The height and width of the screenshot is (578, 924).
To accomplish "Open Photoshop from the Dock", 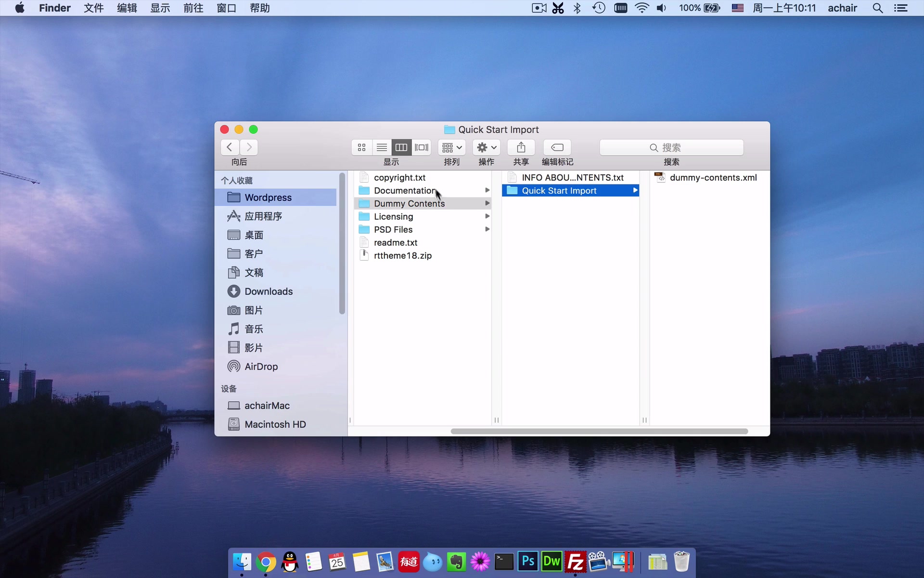I will pyautogui.click(x=528, y=562).
